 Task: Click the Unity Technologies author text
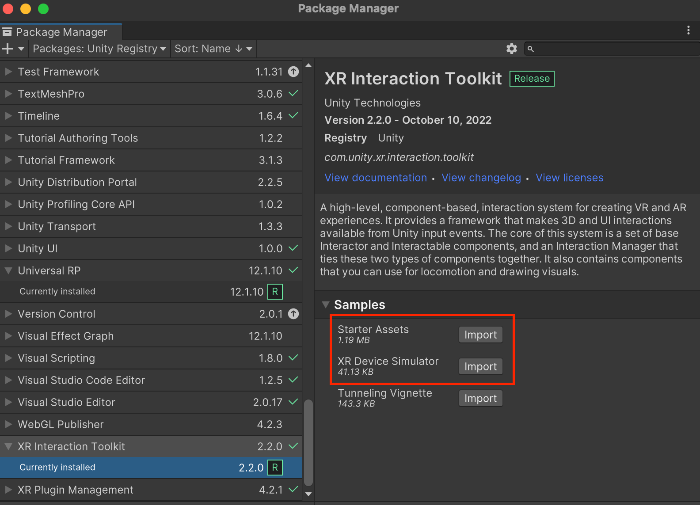pos(372,103)
